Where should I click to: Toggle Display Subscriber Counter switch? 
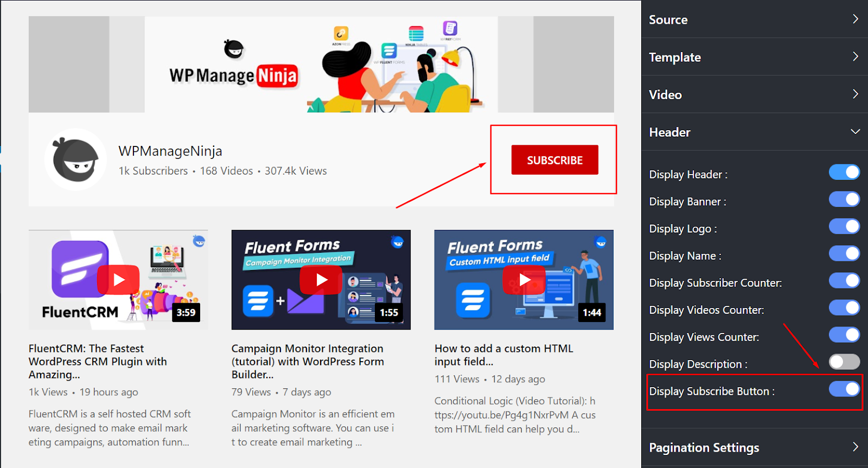coord(844,281)
